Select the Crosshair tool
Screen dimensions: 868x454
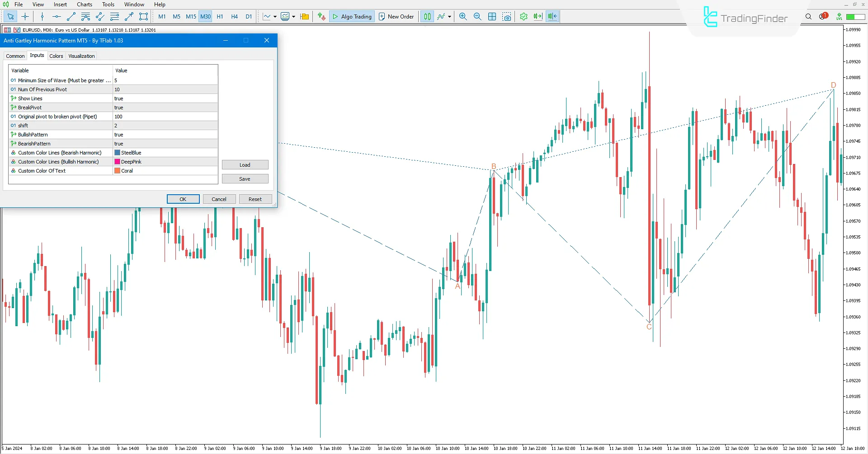(x=25, y=16)
